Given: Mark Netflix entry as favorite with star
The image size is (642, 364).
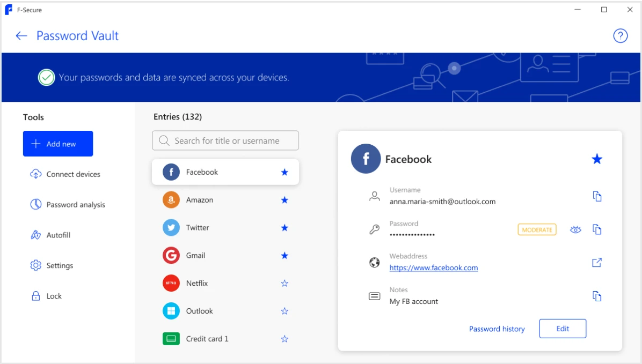Looking at the screenshot, I should [x=284, y=283].
